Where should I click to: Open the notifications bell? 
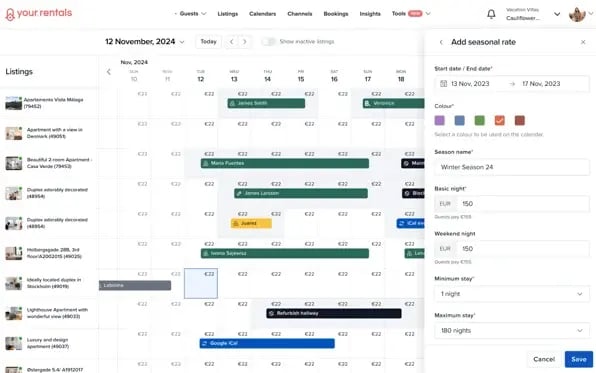tap(491, 14)
